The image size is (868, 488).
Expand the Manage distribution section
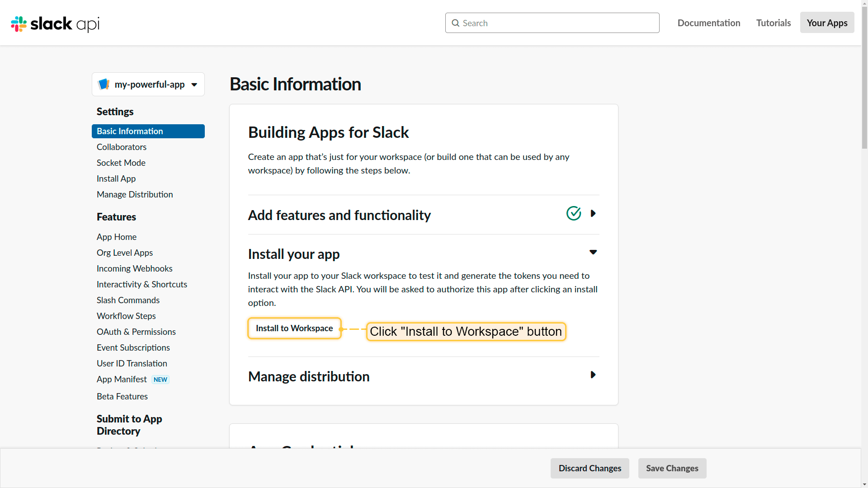coord(593,375)
